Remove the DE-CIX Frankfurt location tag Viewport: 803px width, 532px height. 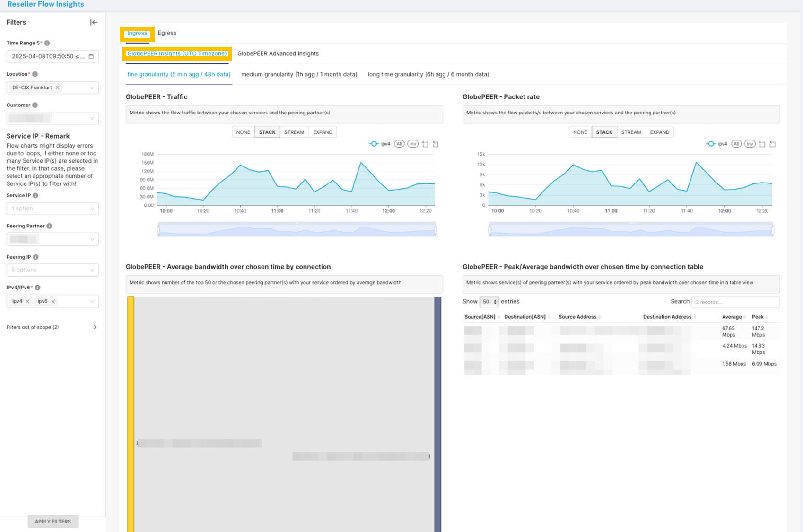(57, 87)
